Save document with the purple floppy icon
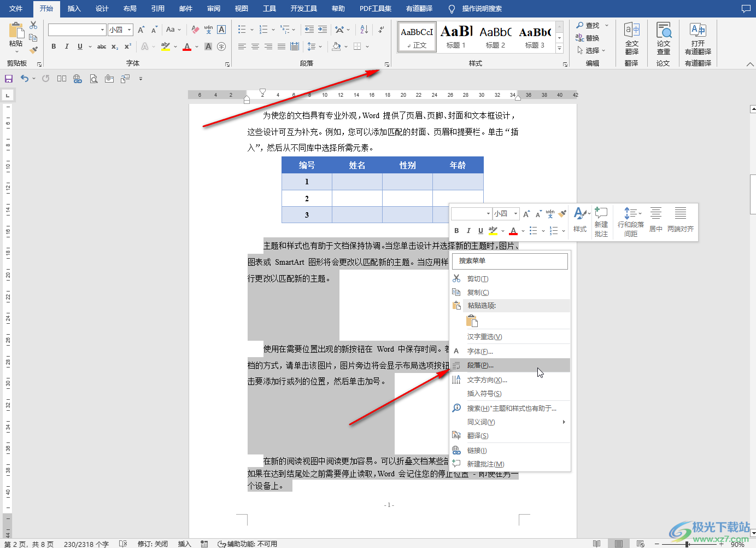Viewport: 756px width, 548px height. coord(9,79)
